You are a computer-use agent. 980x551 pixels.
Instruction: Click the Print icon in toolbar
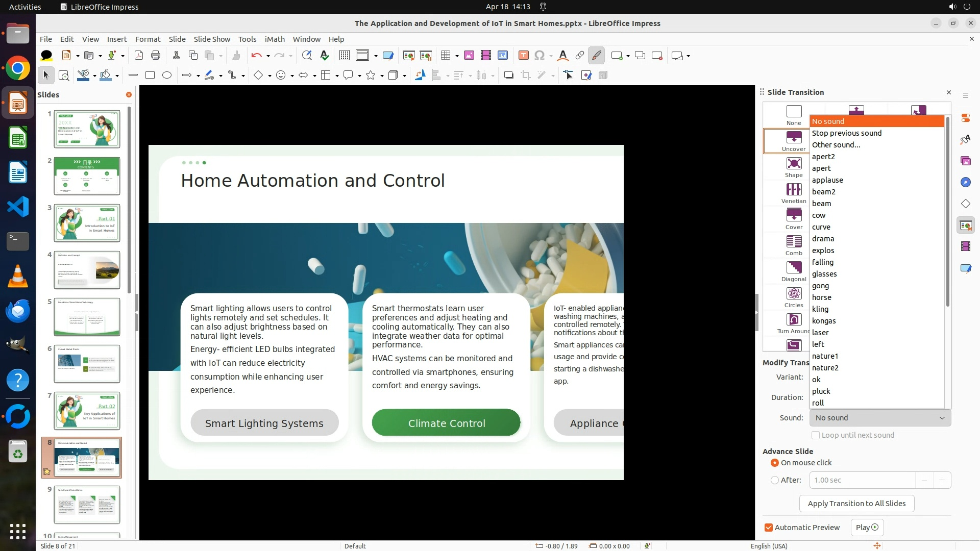point(156,56)
